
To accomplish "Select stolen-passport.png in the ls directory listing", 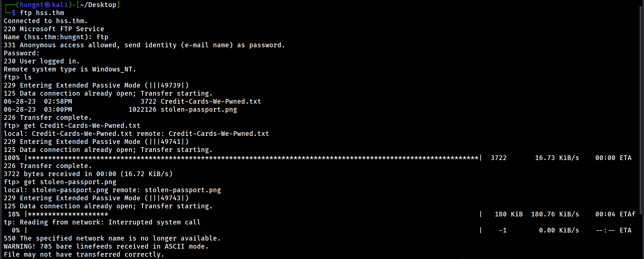I will (199, 109).
